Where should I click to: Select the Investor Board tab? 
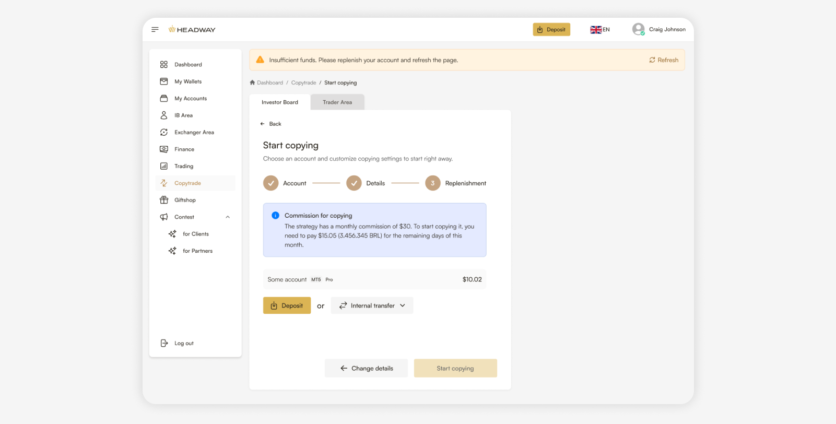click(279, 102)
